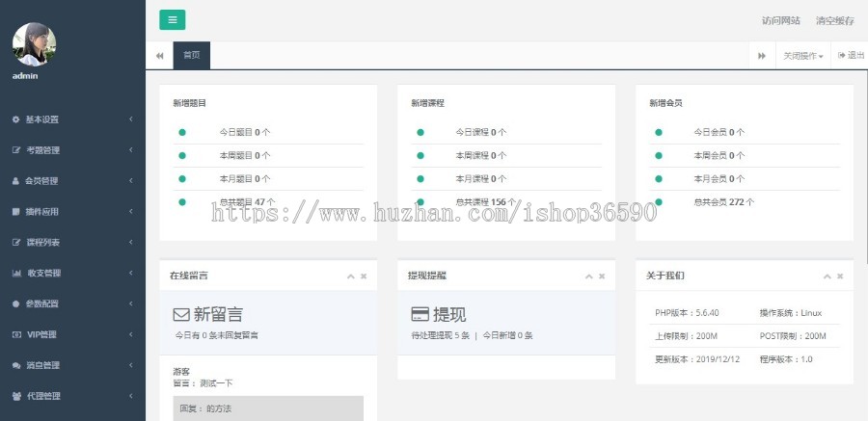Log out with the 退出 button
The image size is (868, 421).
click(x=851, y=55)
